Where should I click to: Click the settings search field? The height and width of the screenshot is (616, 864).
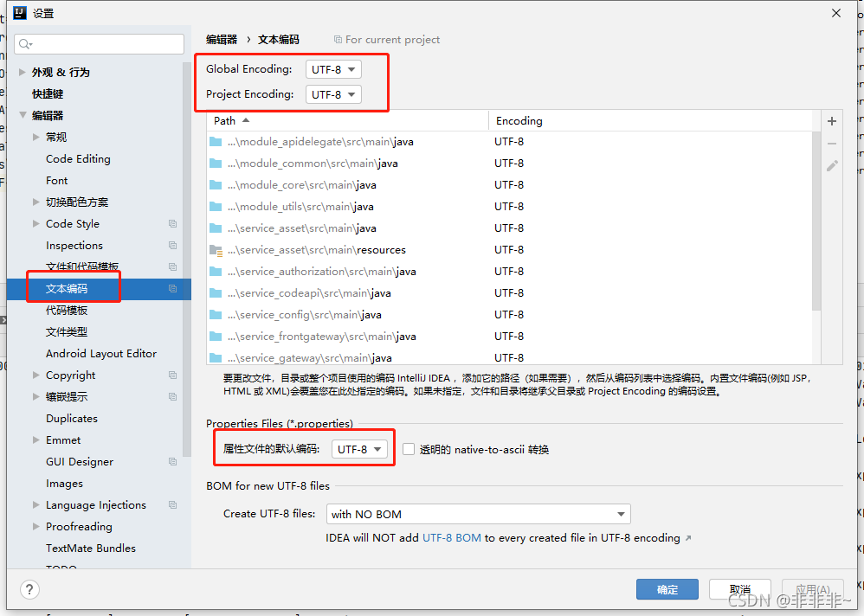click(100, 44)
